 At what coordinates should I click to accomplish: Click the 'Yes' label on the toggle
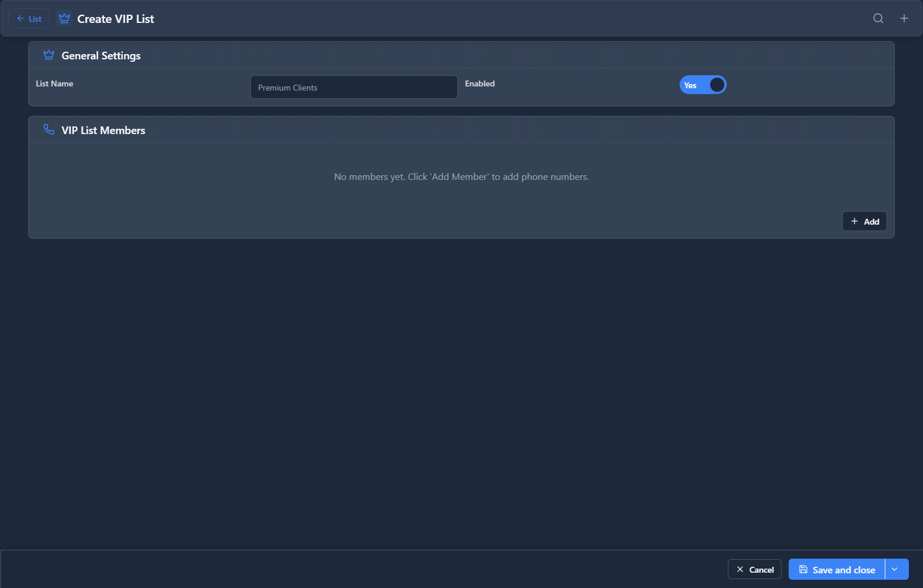[x=690, y=86]
